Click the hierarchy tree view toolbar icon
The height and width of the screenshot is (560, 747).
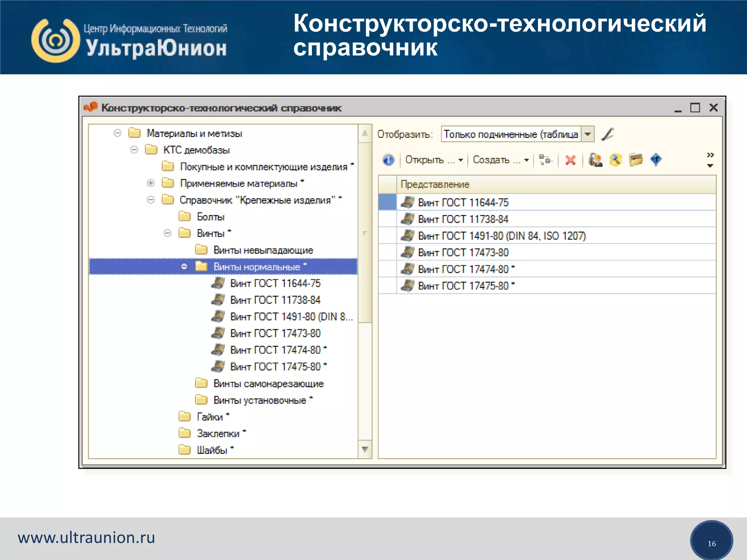tap(546, 160)
